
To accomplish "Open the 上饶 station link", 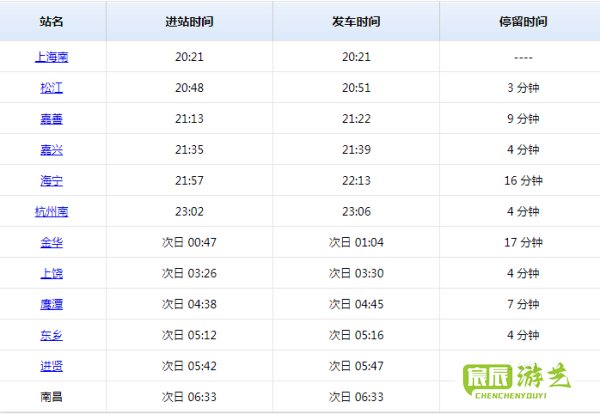I will click(x=51, y=274).
